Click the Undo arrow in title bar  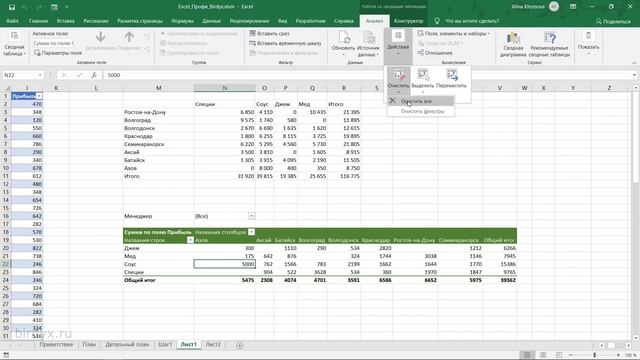[x=25, y=7]
